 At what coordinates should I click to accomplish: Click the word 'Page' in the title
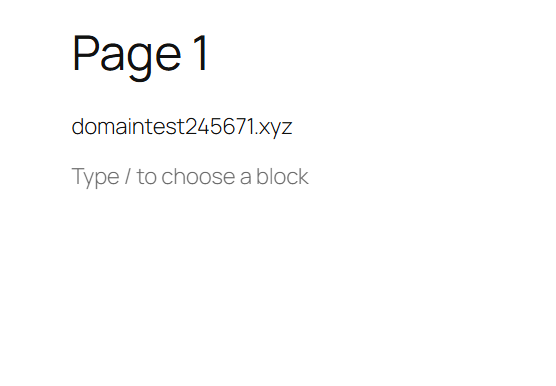click(x=127, y=57)
